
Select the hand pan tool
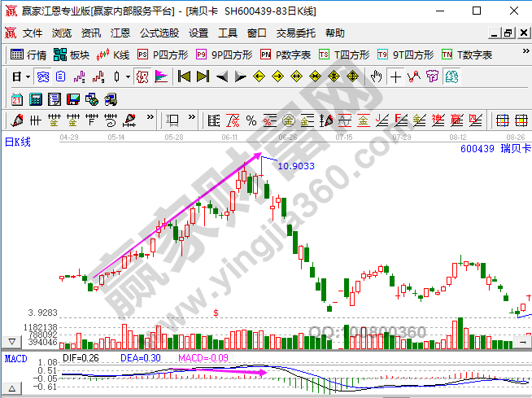(376, 77)
